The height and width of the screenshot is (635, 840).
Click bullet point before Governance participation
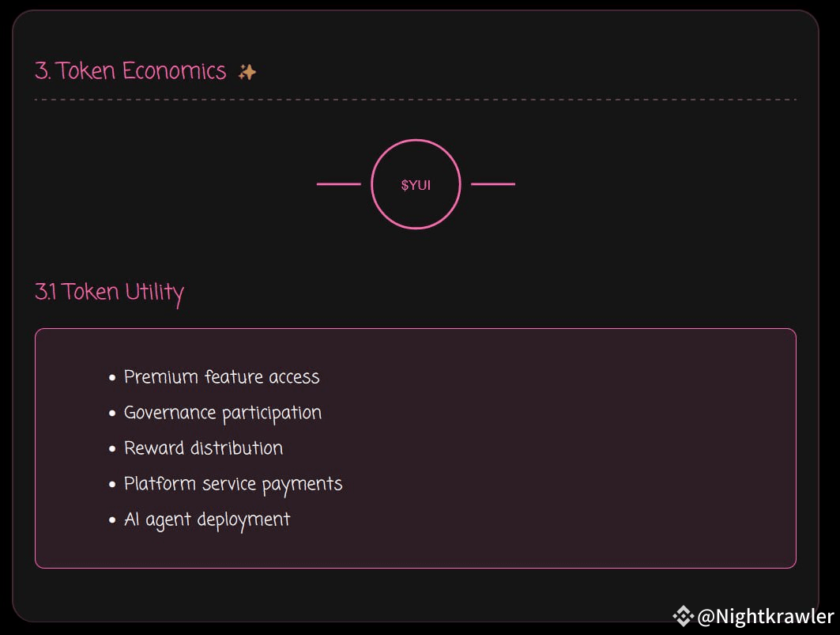coord(113,414)
